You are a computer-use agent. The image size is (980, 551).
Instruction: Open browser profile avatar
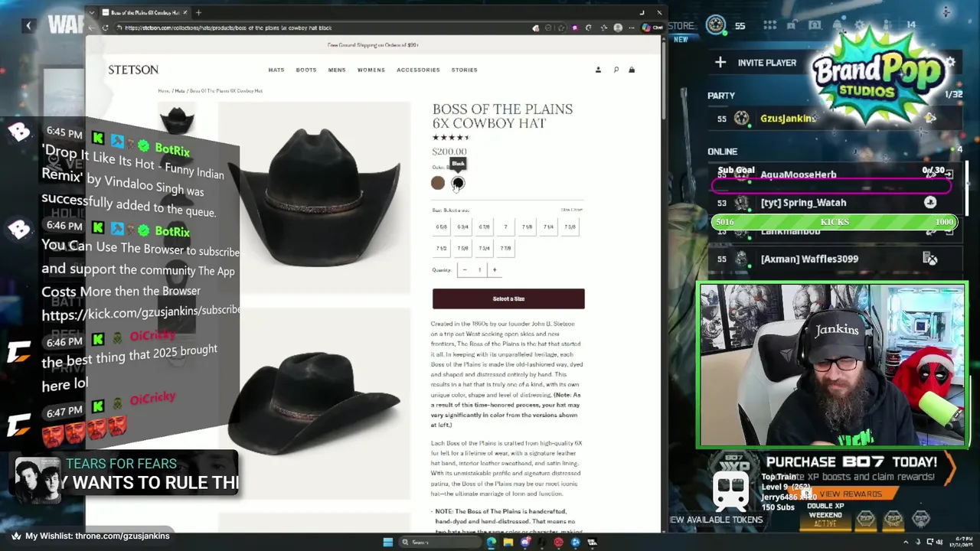618,28
